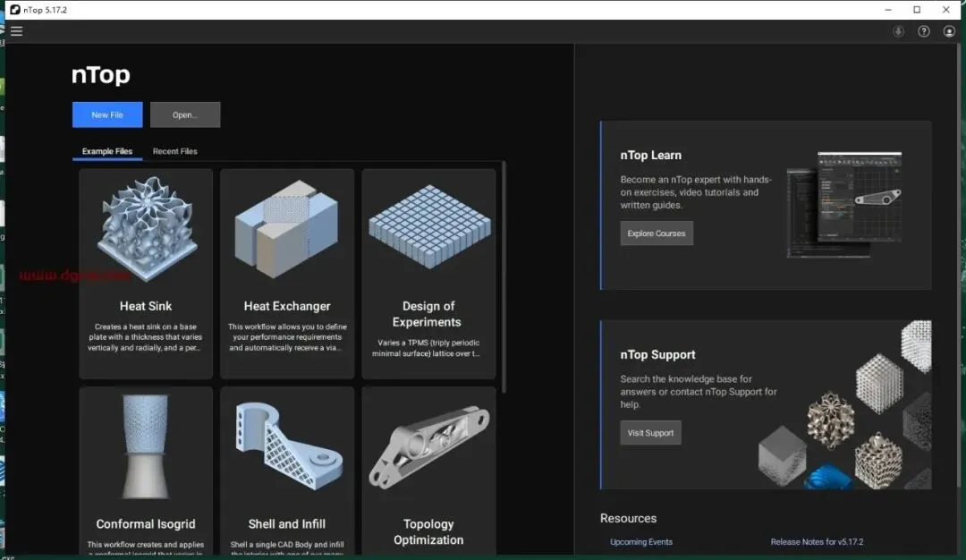This screenshot has height=560, width=966.
Task: Open the Conformal Isogrid example
Action: pos(146,471)
